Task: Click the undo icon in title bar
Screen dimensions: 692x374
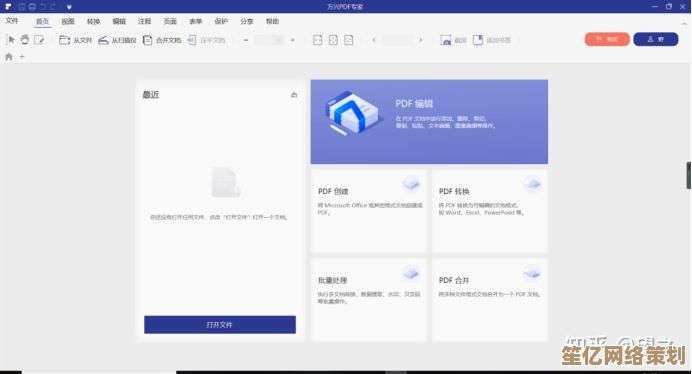Action: click(43, 7)
